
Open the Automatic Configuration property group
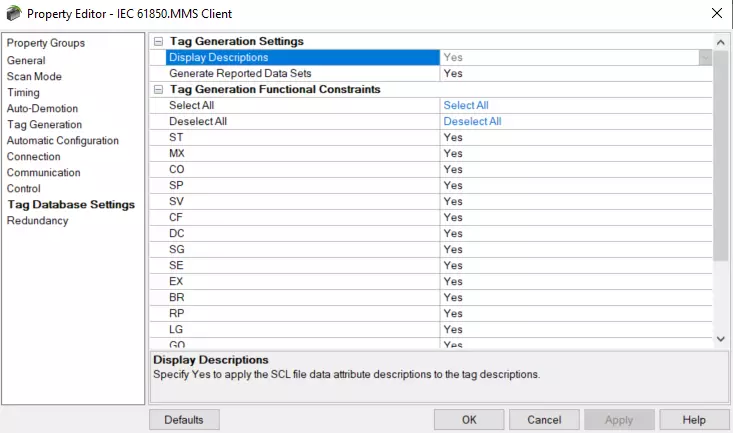pyautogui.click(x=63, y=140)
